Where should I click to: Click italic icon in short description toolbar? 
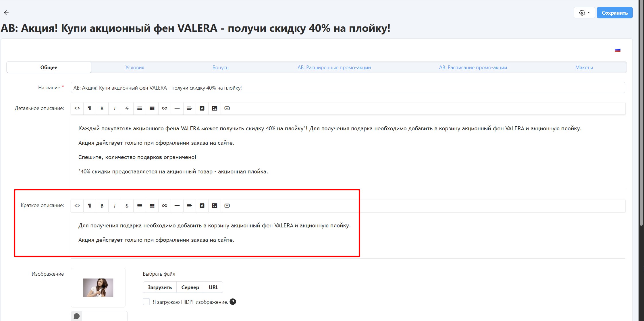click(x=115, y=206)
